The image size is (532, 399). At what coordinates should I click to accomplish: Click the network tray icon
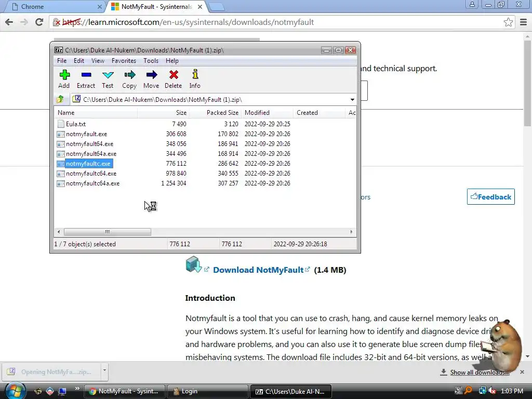click(482, 391)
